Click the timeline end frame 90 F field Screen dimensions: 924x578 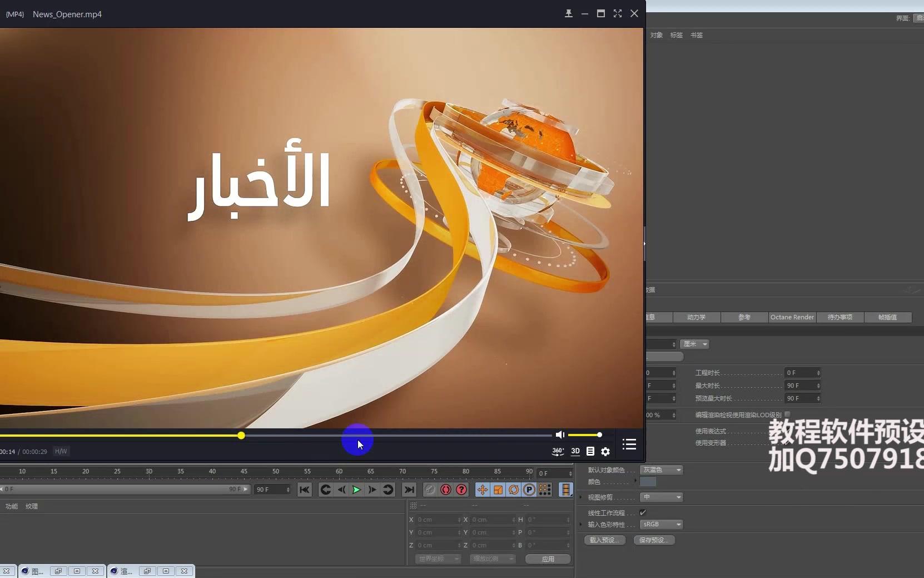tap(272, 490)
